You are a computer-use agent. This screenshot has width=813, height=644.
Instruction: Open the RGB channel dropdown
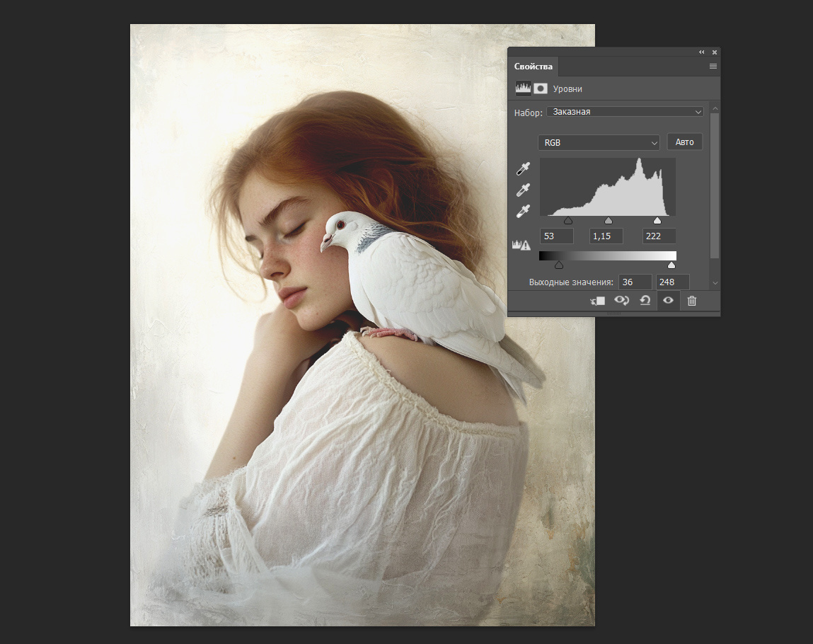[599, 142]
